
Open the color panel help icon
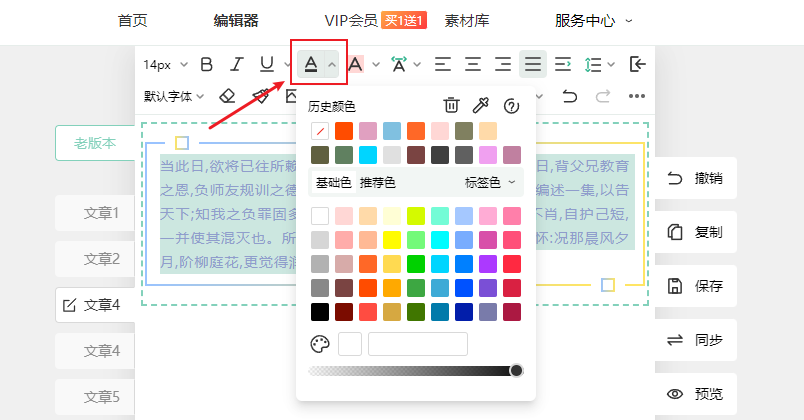click(x=511, y=106)
